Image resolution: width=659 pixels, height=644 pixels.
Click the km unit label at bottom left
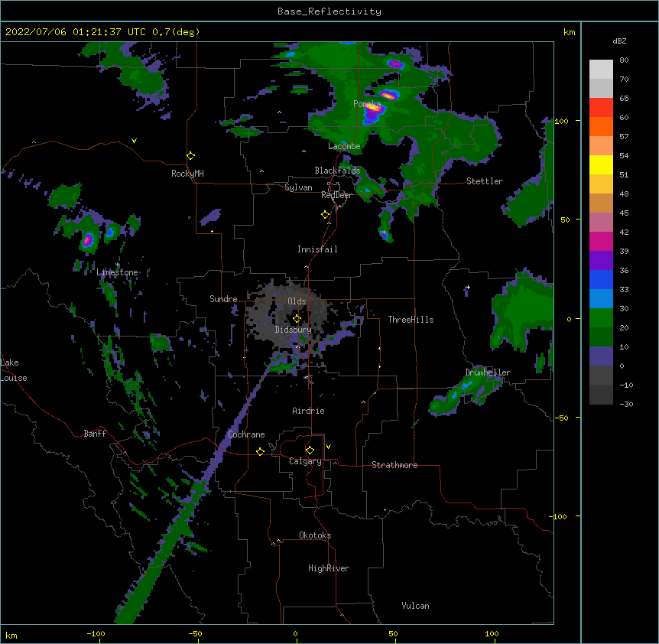coord(11,636)
